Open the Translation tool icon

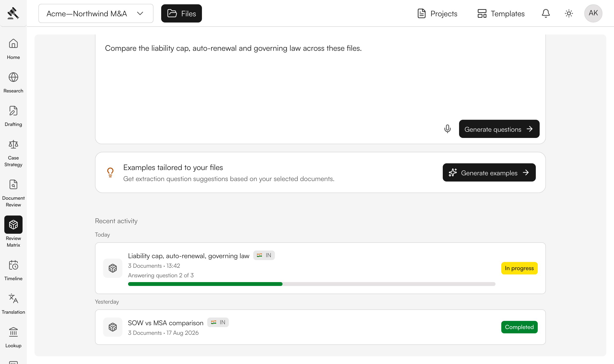tap(13, 299)
